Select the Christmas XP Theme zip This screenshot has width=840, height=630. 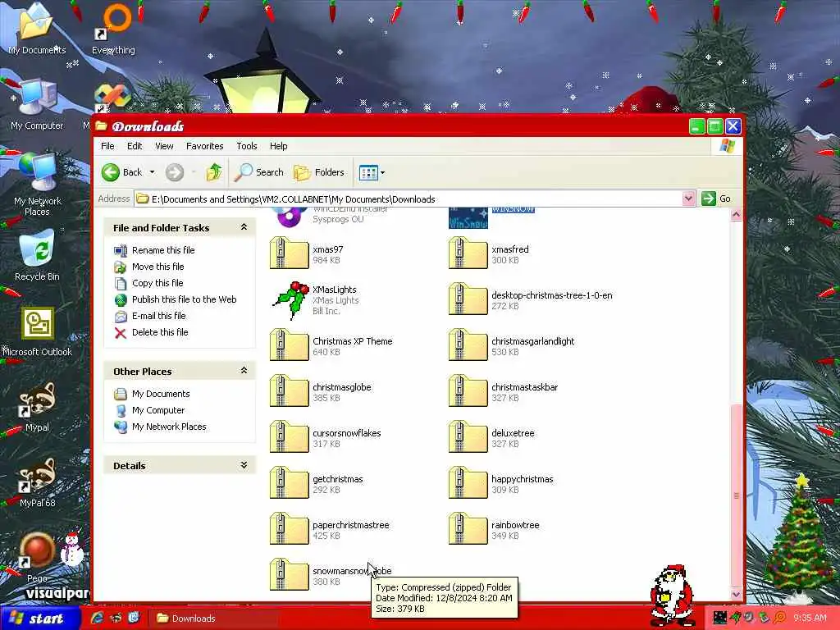pos(290,345)
